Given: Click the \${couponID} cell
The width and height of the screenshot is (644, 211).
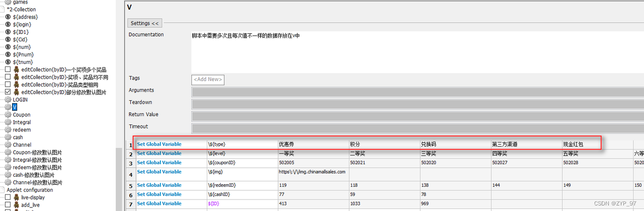Looking at the screenshot, I should click(x=242, y=163).
